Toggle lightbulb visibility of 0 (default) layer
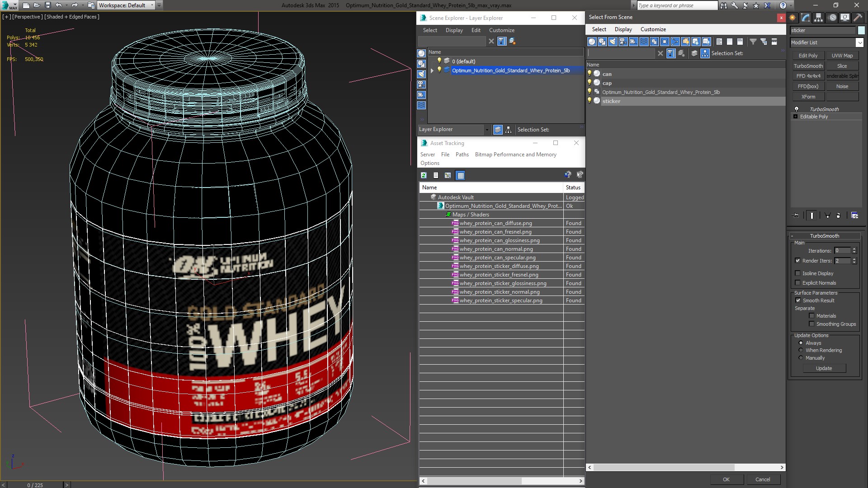 pyautogui.click(x=439, y=61)
